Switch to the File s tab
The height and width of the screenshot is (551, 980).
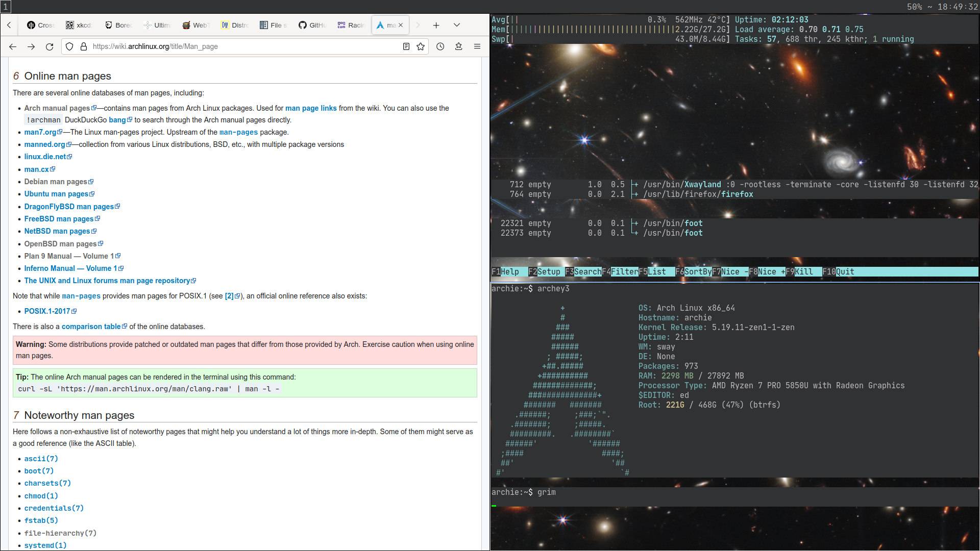point(274,25)
